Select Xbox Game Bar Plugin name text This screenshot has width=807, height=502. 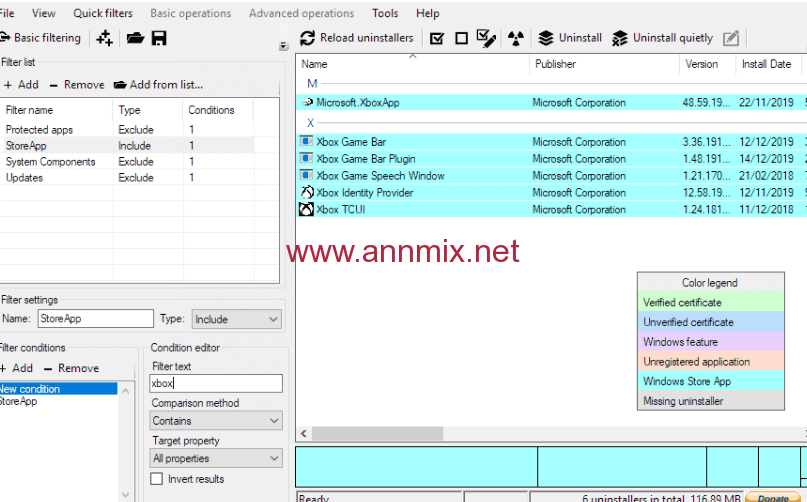(366, 159)
